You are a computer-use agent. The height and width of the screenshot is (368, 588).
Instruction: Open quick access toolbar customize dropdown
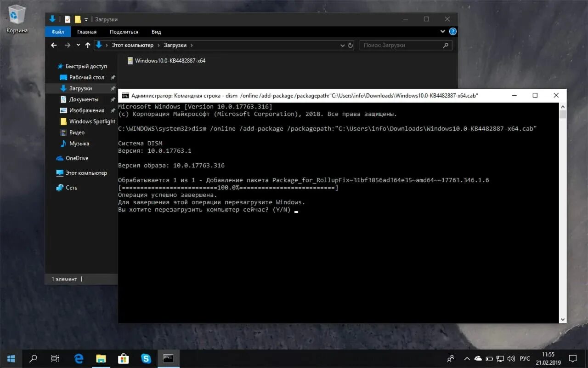click(86, 19)
